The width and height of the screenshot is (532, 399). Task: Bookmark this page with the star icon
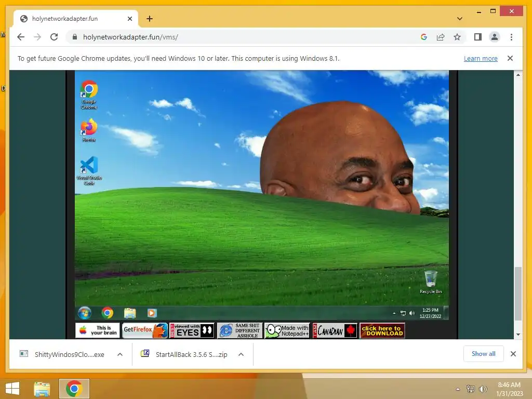[x=457, y=37]
